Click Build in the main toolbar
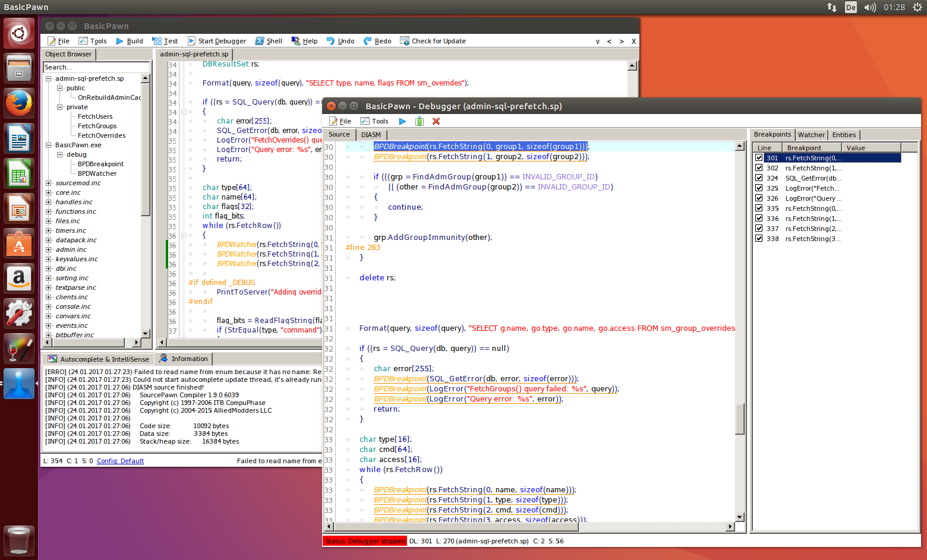 pyautogui.click(x=130, y=41)
